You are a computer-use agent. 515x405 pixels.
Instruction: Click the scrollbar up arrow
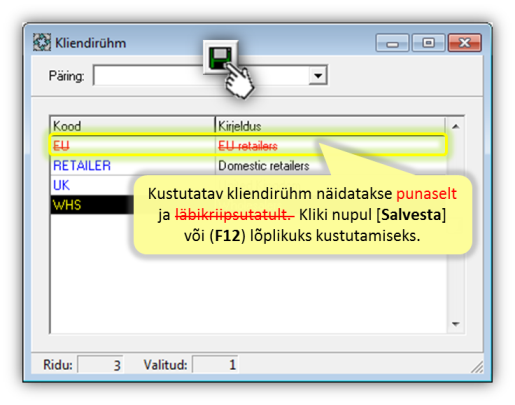[456, 126]
